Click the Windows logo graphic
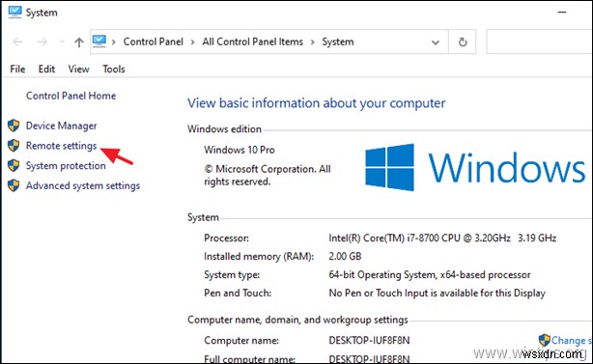Screen dimensions: 593x364 (389, 167)
